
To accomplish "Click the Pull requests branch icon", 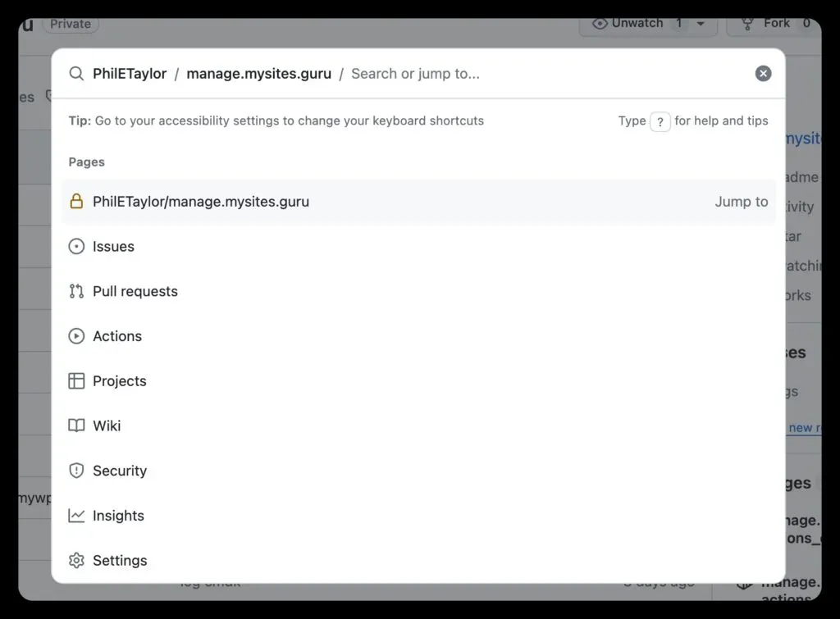I will click(x=76, y=291).
